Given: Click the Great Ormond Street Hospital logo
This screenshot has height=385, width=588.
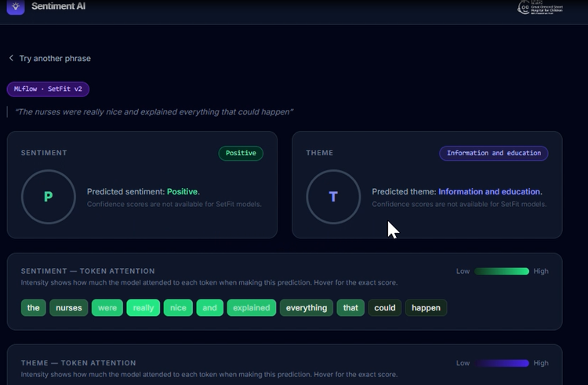Looking at the screenshot, I should point(540,7).
